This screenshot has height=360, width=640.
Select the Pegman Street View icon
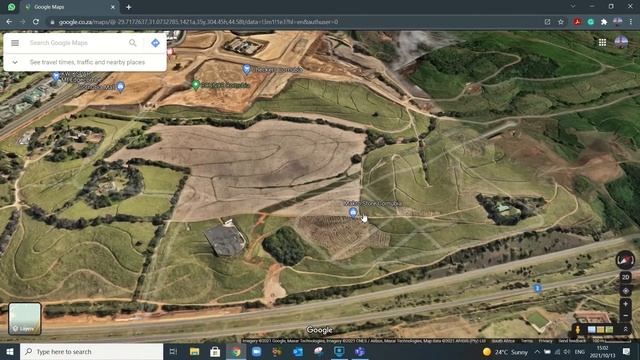tap(578, 329)
